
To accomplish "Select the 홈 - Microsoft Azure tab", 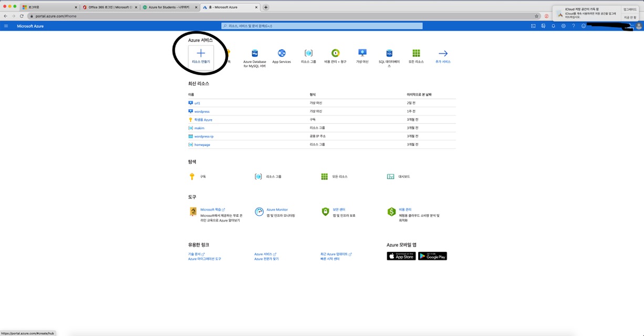I will point(230,7).
